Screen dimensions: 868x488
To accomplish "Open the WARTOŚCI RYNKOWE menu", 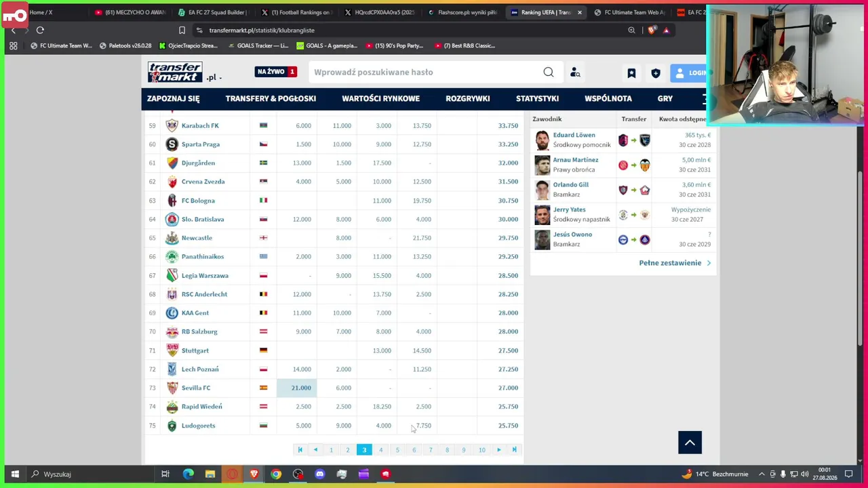I will 380,99.
